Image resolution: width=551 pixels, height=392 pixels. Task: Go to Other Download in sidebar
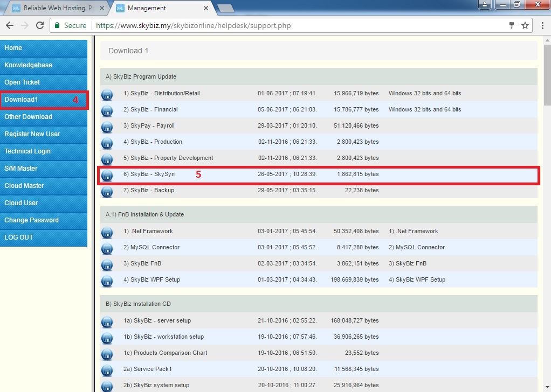click(x=43, y=117)
